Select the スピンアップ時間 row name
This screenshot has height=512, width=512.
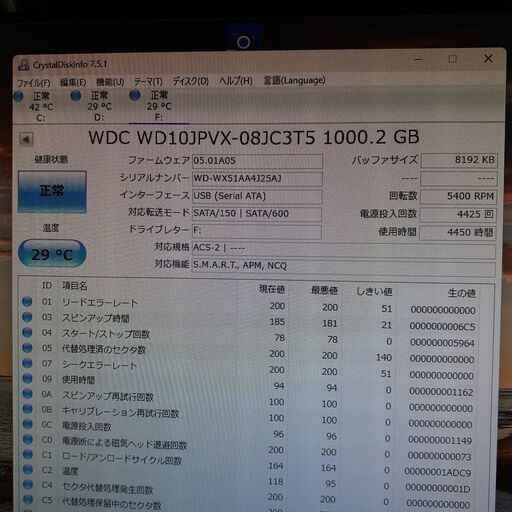point(96,318)
